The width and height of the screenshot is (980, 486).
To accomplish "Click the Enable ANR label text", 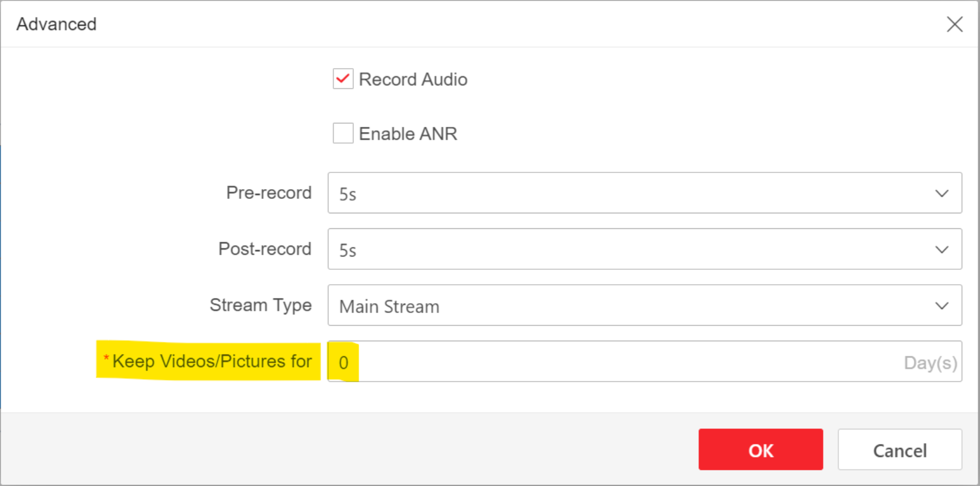I will pos(408,134).
